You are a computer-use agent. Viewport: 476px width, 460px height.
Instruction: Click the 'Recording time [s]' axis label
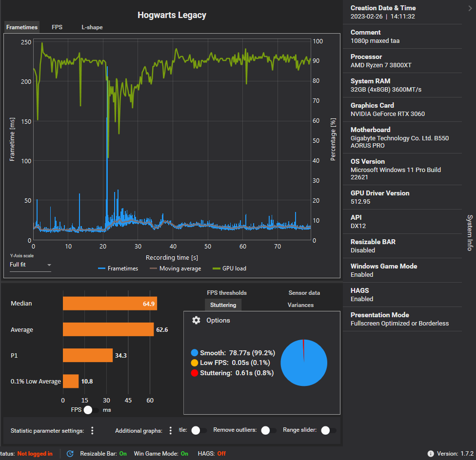(x=172, y=257)
